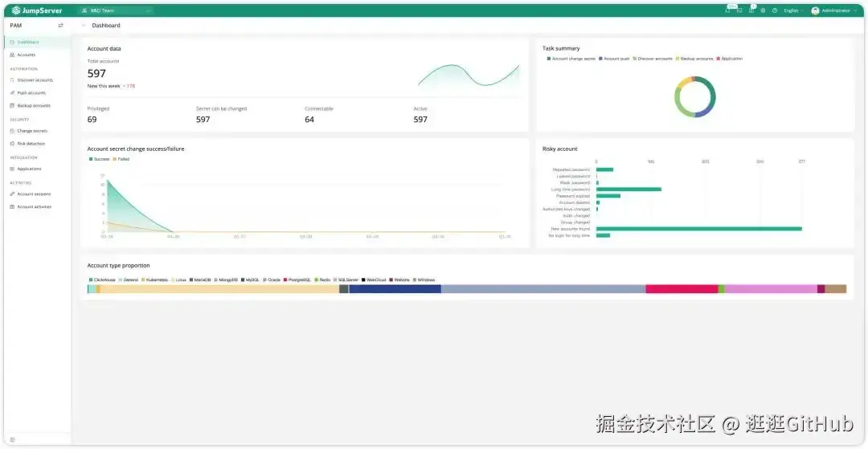Click the Push accounts icon
Viewport: 868px width, 449px height.
pyautogui.click(x=12, y=93)
